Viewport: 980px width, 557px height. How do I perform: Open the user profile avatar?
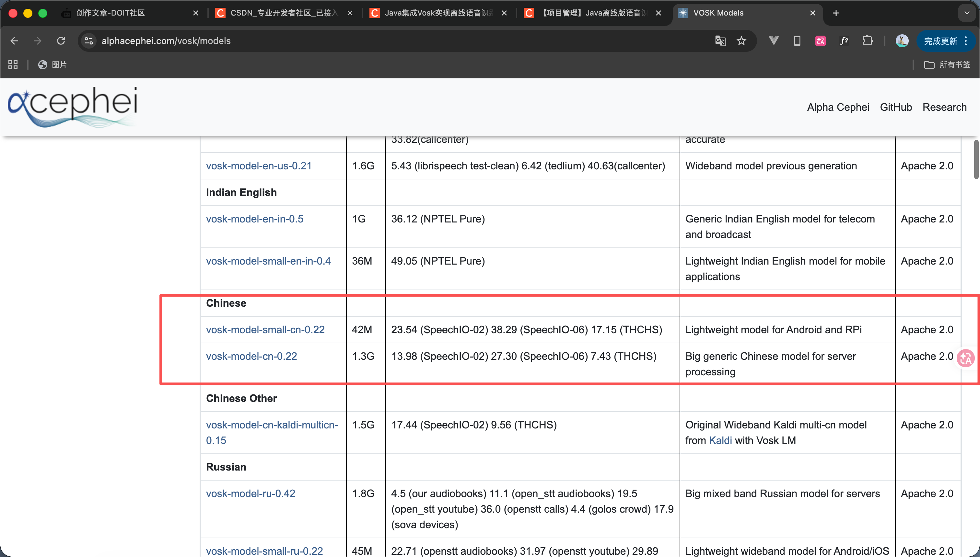(902, 41)
